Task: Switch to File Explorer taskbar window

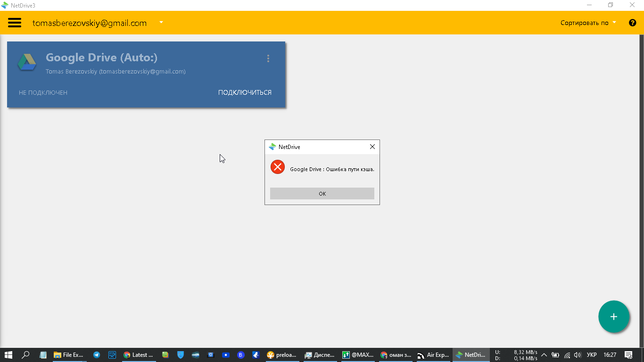Action: (68, 355)
